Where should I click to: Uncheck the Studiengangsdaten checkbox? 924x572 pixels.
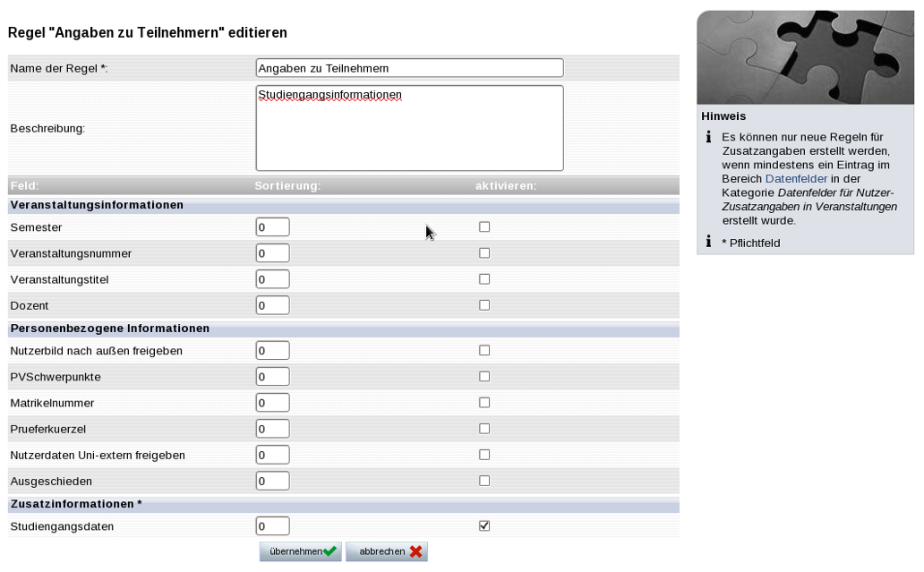pos(484,526)
